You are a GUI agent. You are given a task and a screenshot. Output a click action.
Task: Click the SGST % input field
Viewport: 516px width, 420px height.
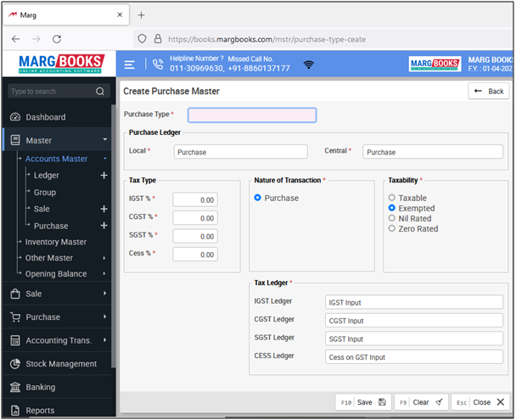[x=195, y=236]
